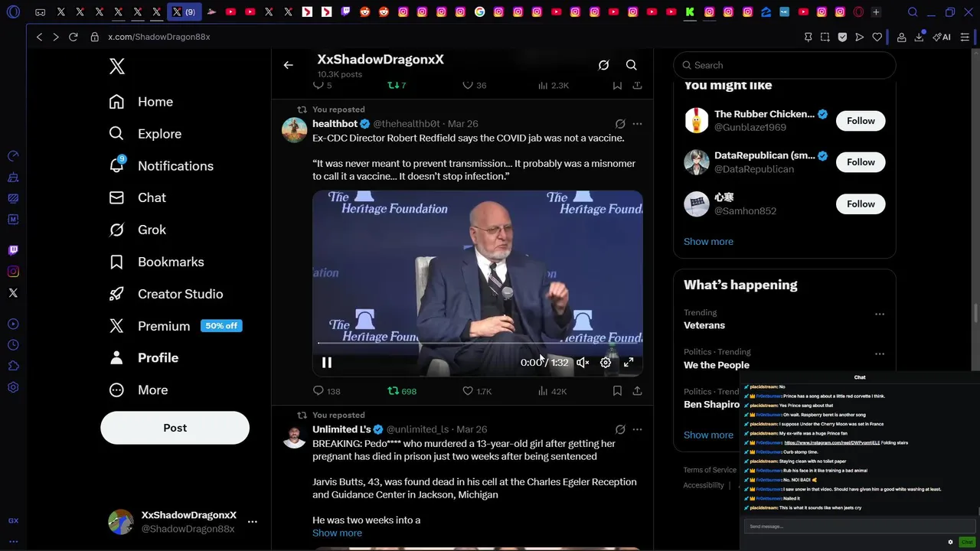Image resolution: width=980 pixels, height=551 pixels.
Task: Show more under You might like
Action: [x=708, y=241]
